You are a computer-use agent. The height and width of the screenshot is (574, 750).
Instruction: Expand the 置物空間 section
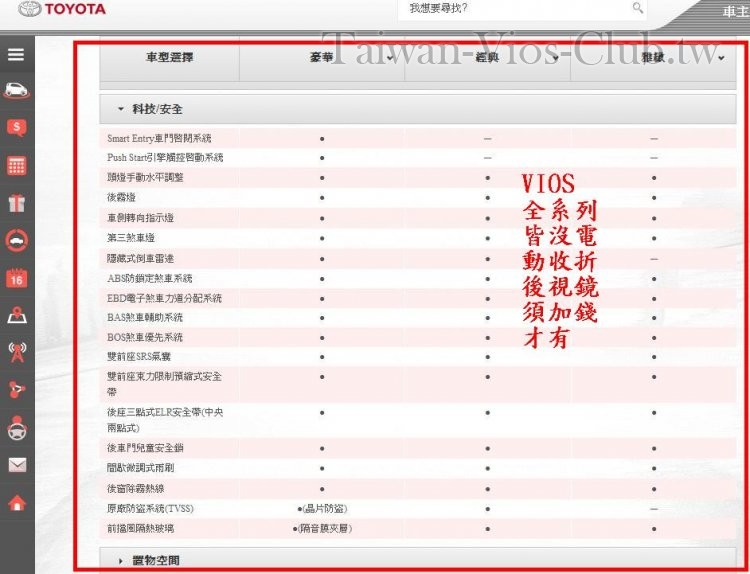click(418, 560)
